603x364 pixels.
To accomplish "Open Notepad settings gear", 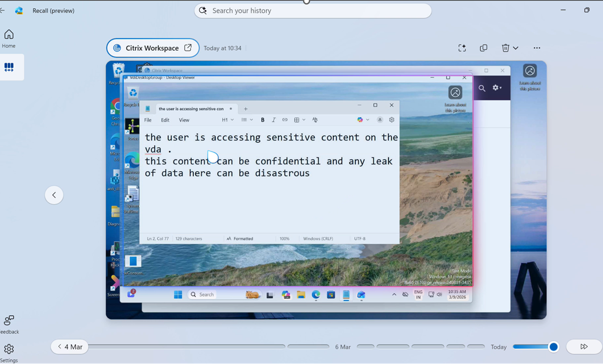I will [x=392, y=120].
